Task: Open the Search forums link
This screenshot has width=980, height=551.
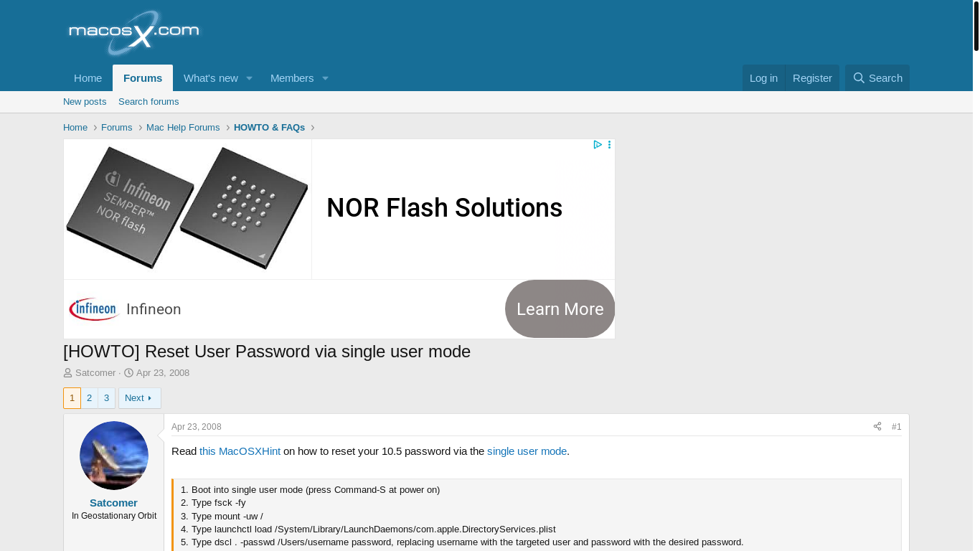Action: [x=149, y=102]
